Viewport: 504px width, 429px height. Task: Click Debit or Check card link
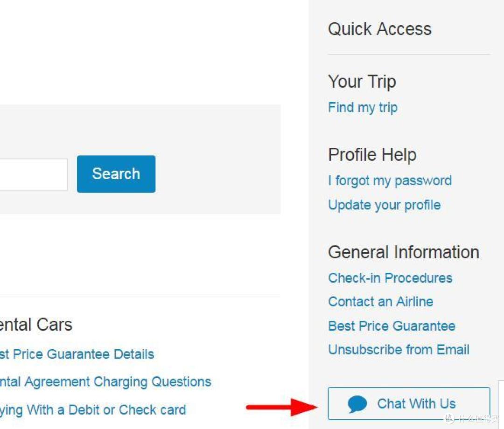tap(93, 410)
